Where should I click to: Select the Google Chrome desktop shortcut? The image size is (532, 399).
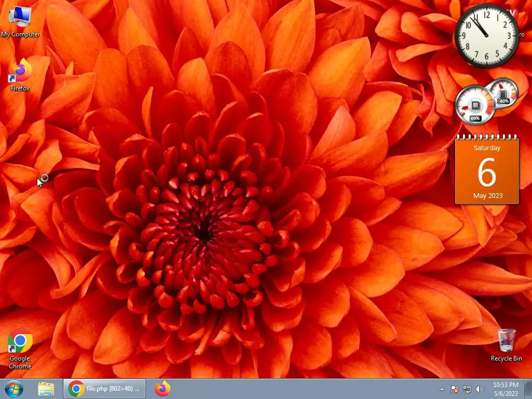tap(20, 349)
